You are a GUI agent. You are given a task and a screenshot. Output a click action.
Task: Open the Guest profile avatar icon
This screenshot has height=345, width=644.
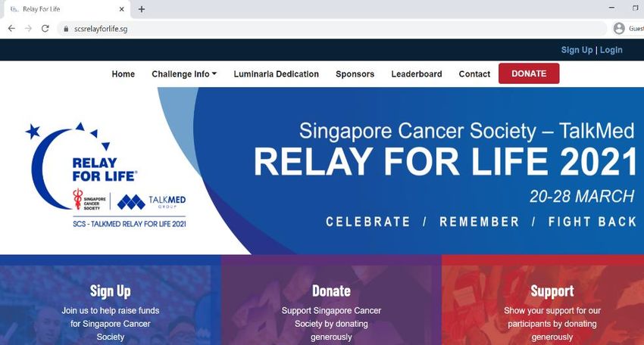(619, 28)
